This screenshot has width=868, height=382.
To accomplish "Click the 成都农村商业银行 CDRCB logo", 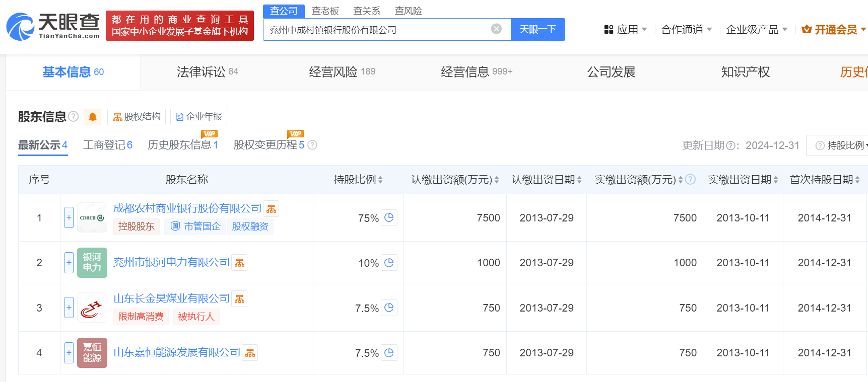I will pos(92,217).
